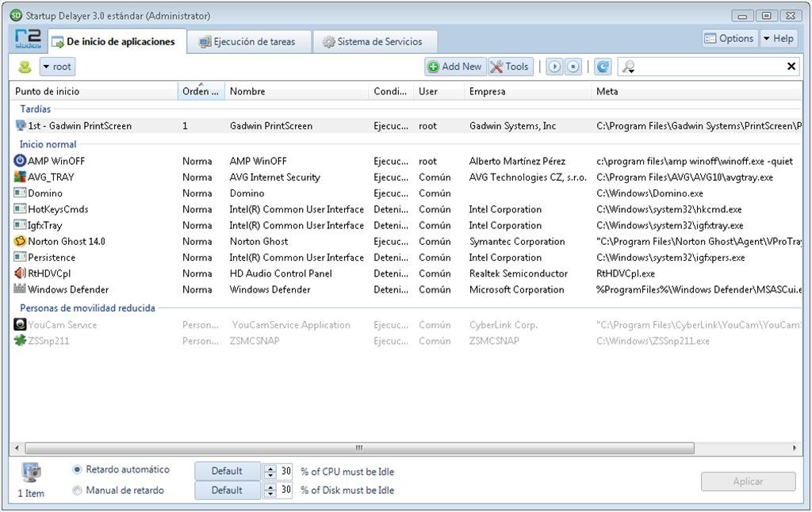
Task: Open the Tools button
Action: (511, 67)
